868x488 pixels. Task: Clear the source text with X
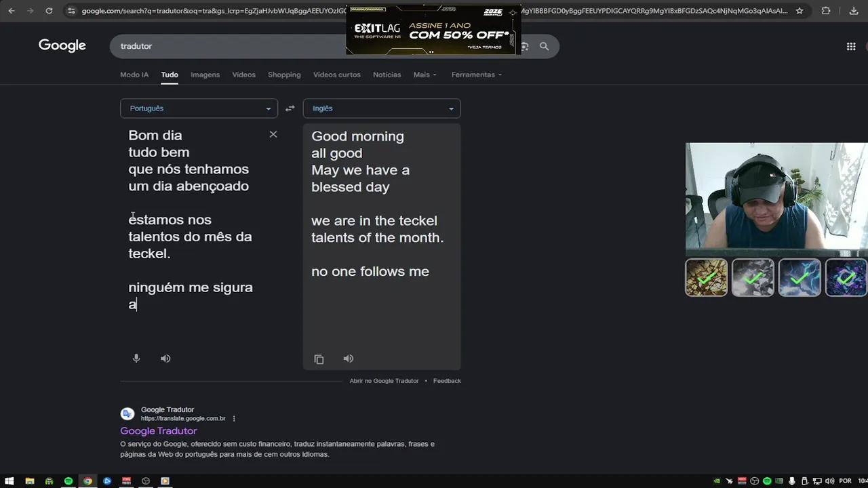[x=273, y=134]
